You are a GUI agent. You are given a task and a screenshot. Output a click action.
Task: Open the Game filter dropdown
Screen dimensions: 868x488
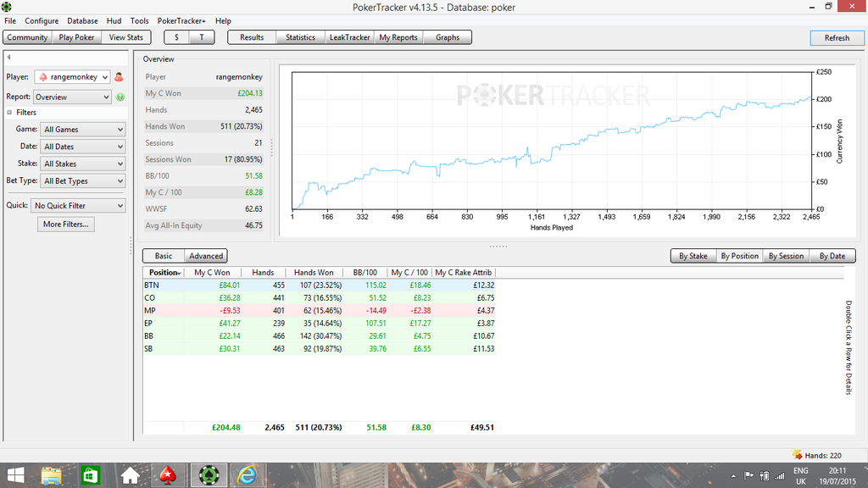click(83, 130)
